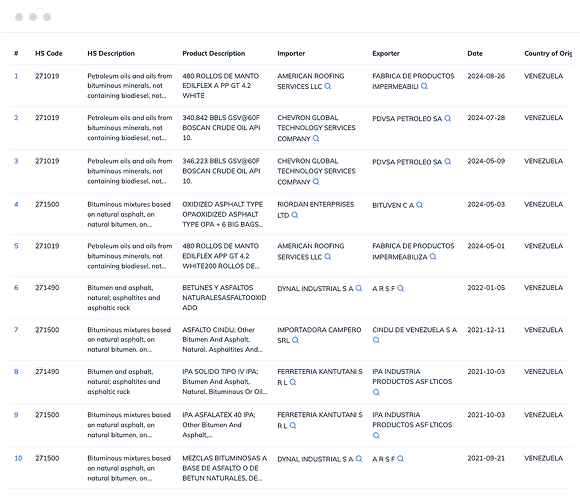
Task: Open record number 2 link
Action: pos(16,118)
